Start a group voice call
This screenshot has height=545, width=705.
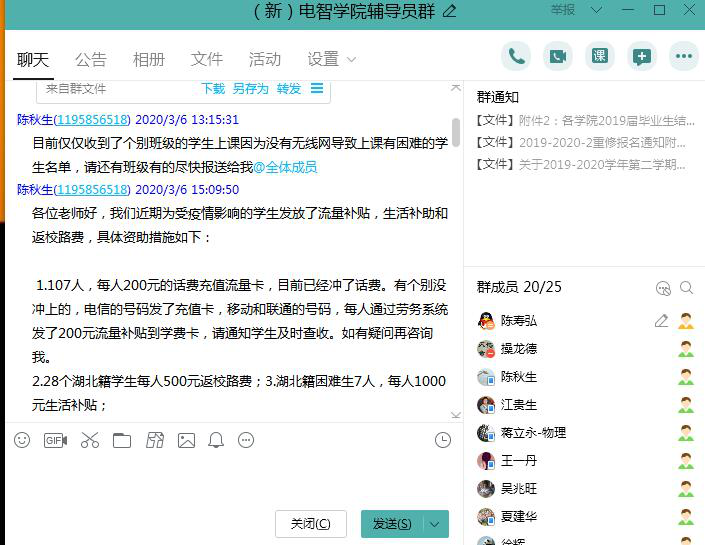pos(516,56)
